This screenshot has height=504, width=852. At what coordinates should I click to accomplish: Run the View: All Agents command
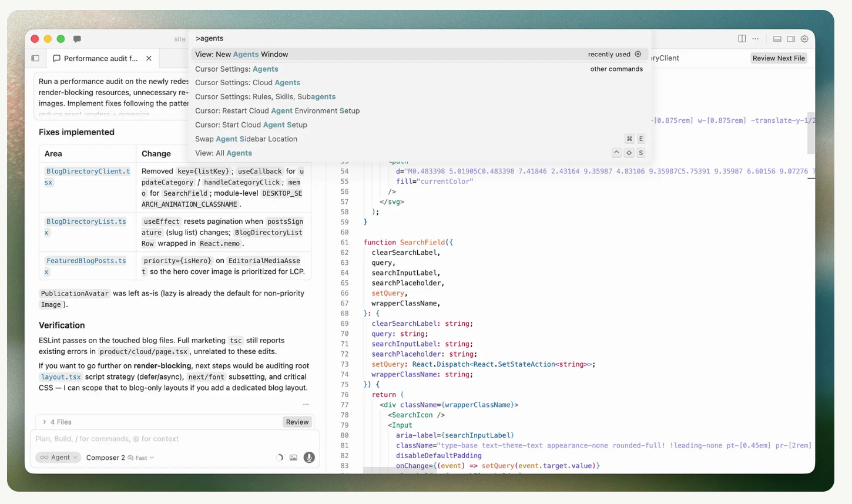tap(420, 153)
